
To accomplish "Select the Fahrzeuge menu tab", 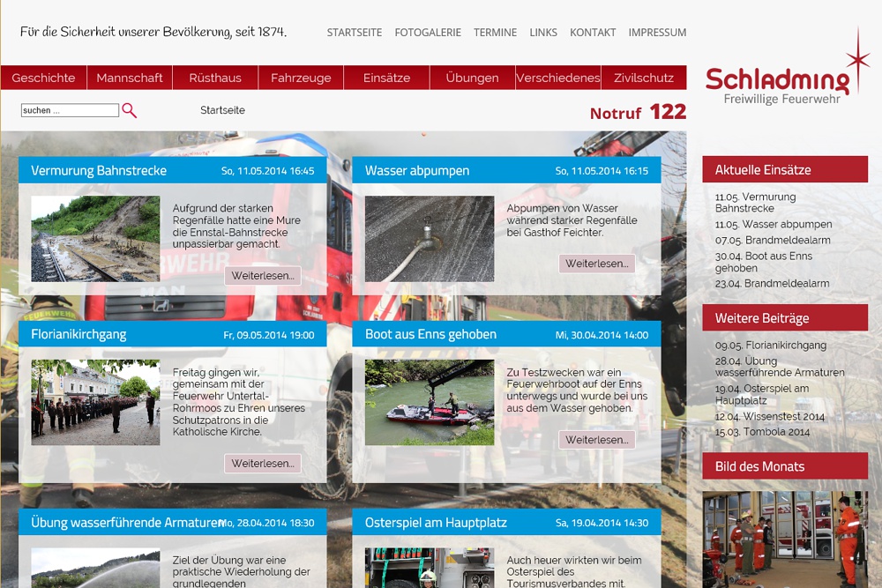I will click(x=301, y=78).
